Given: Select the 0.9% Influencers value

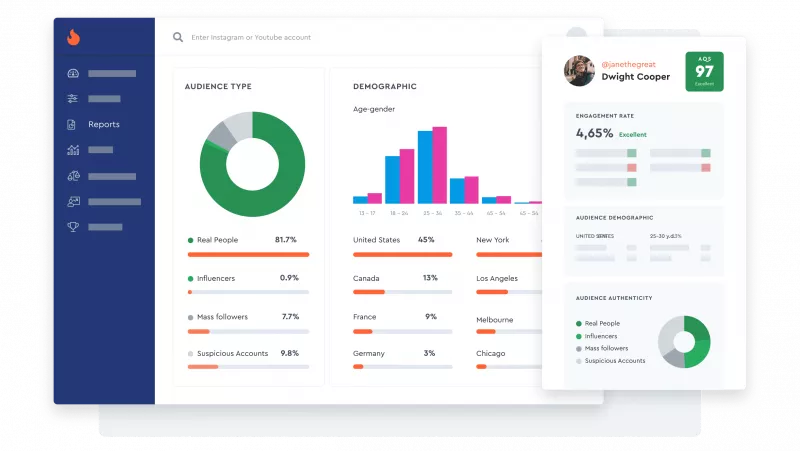Looking at the screenshot, I should click(289, 278).
